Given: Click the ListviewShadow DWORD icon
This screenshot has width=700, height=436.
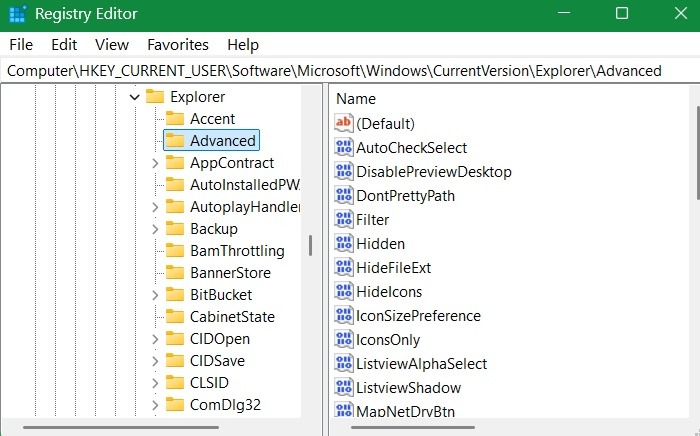Looking at the screenshot, I should coord(344,387).
